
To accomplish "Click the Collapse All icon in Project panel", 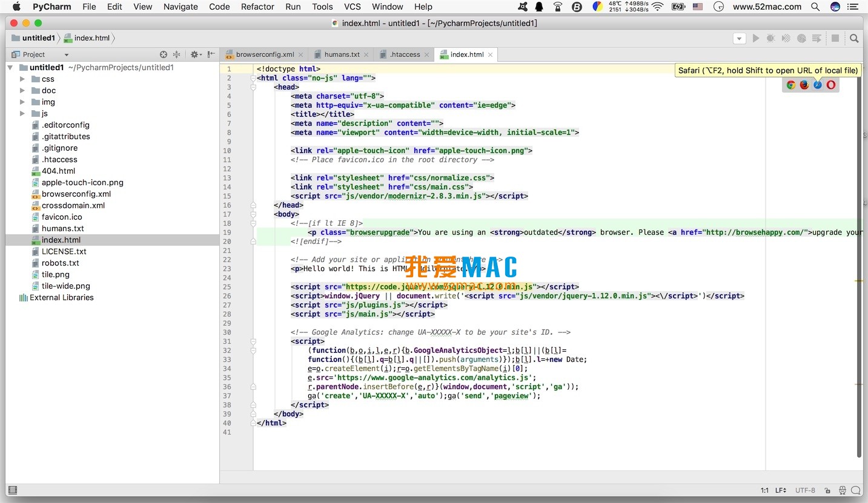I will click(177, 54).
